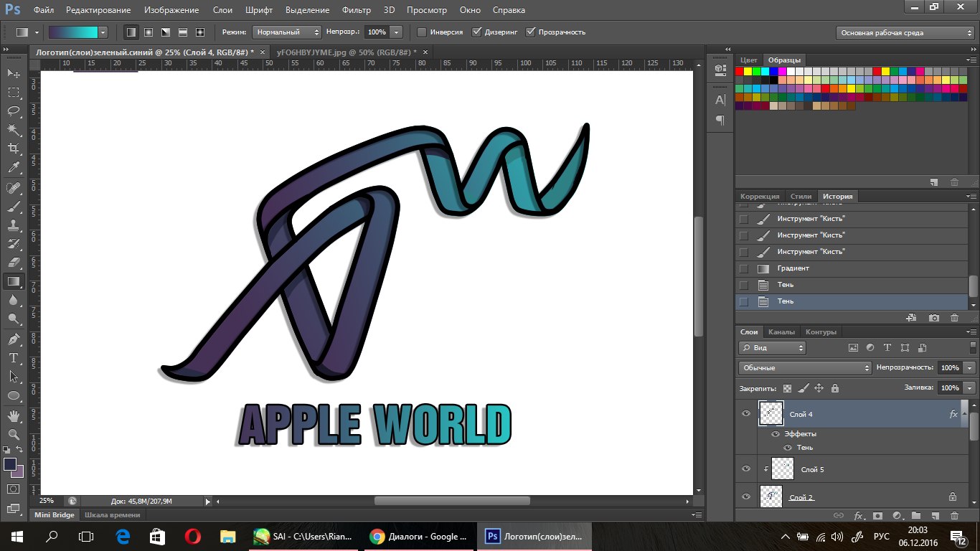This screenshot has height=551, width=980.
Task: Hide layer Слой 4 eye icon
Action: [746, 414]
